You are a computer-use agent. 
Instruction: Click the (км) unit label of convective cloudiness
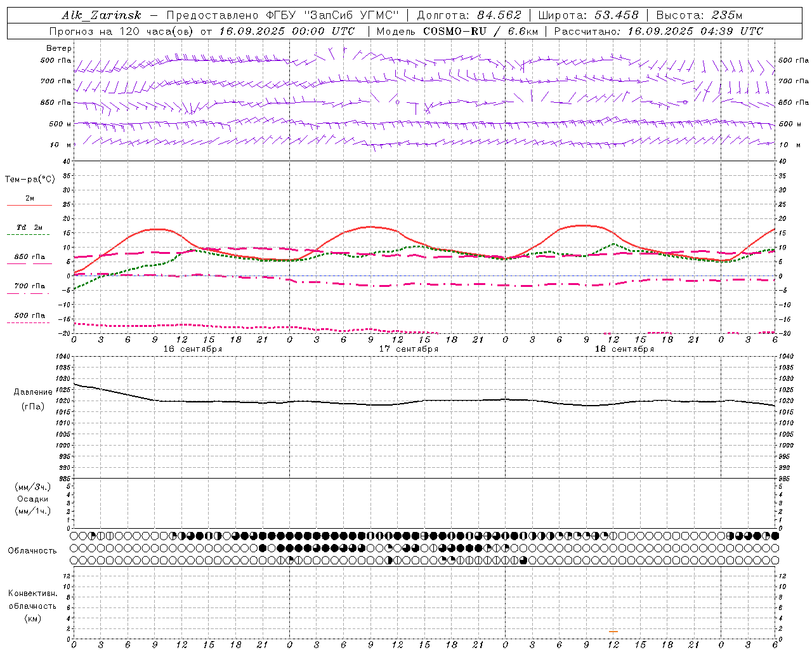32,618
